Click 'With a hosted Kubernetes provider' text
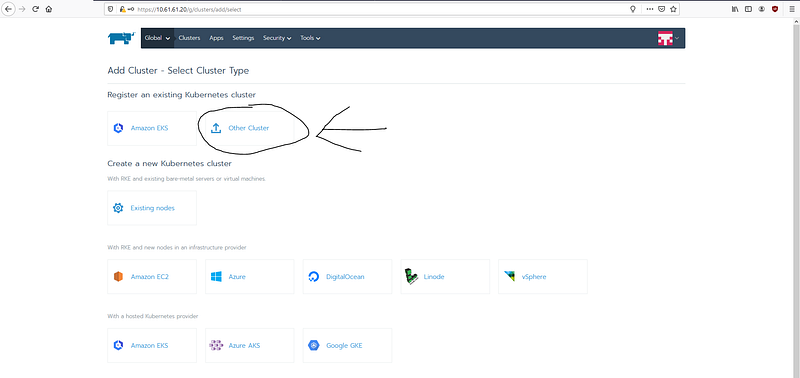Image resolution: width=800 pixels, height=378 pixels. click(x=153, y=316)
